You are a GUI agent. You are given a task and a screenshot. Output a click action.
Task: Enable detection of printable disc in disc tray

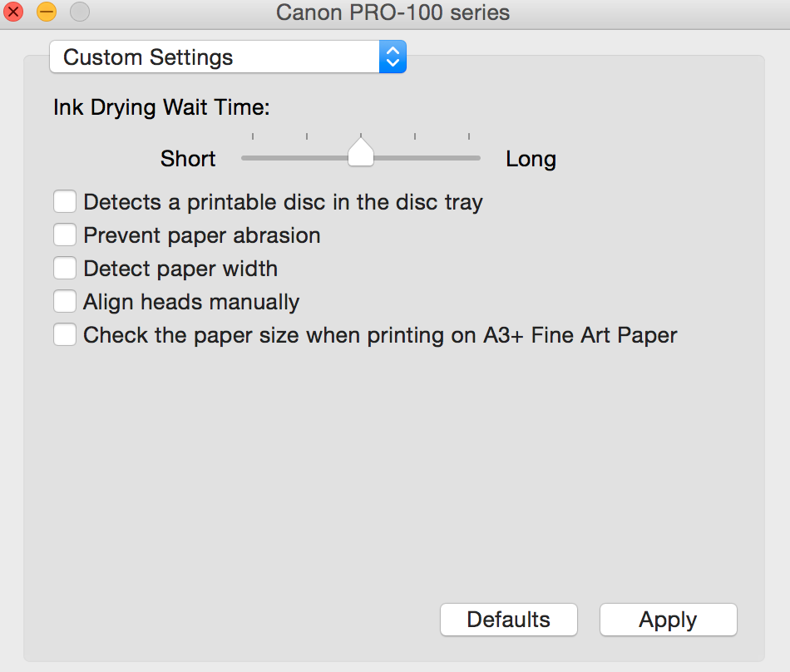pos(64,201)
